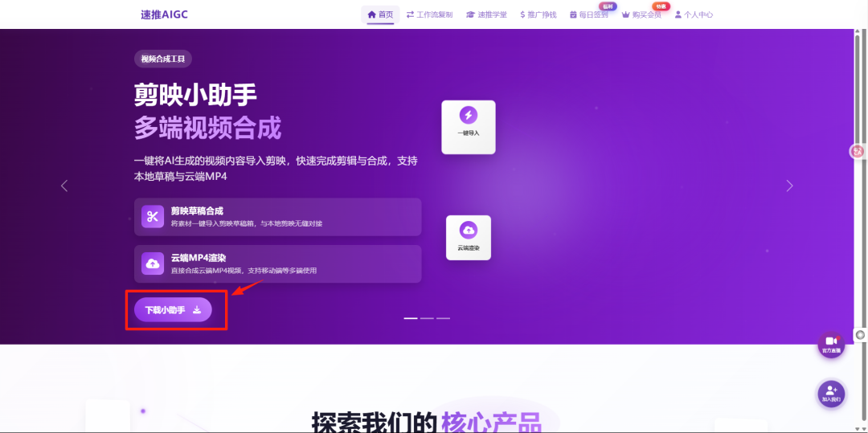Viewport: 868px width, 433px height.
Task: Click the 福利 badge above 每日签到
Action: (x=608, y=6)
